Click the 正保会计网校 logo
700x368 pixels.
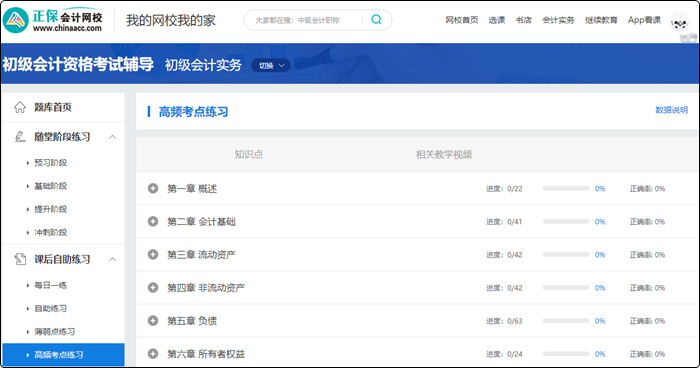[53, 20]
